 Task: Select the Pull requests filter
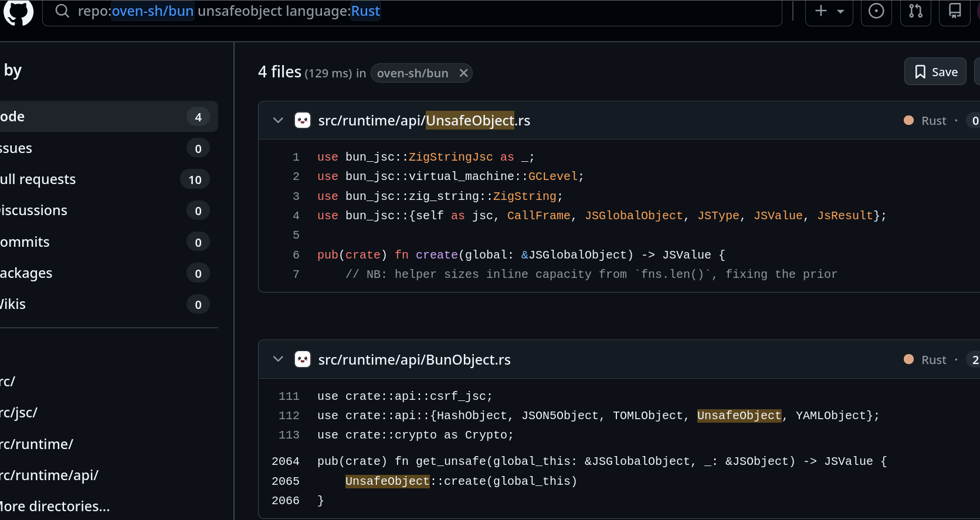(108, 179)
